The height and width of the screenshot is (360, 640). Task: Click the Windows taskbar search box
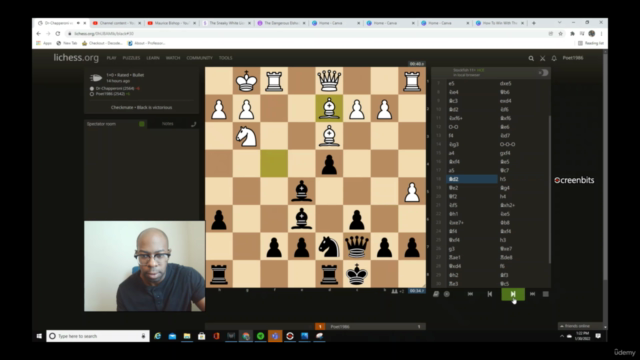(x=98, y=336)
